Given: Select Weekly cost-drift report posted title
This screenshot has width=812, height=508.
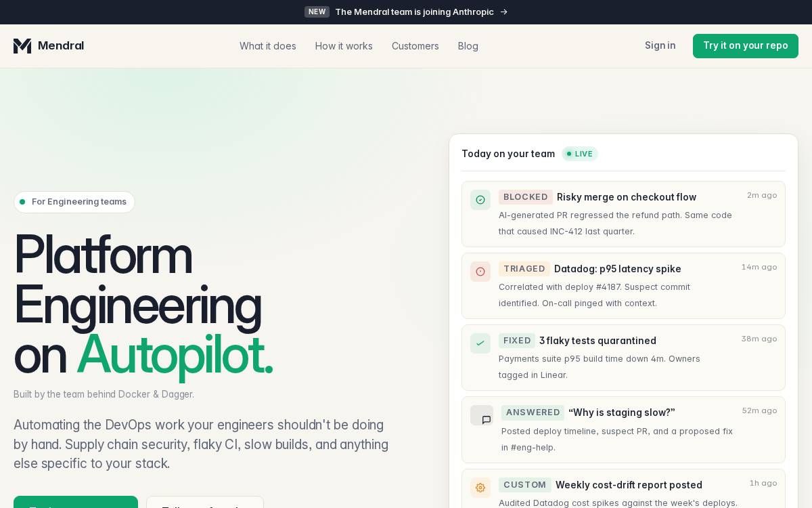Looking at the screenshot, I should click(629, 485).
